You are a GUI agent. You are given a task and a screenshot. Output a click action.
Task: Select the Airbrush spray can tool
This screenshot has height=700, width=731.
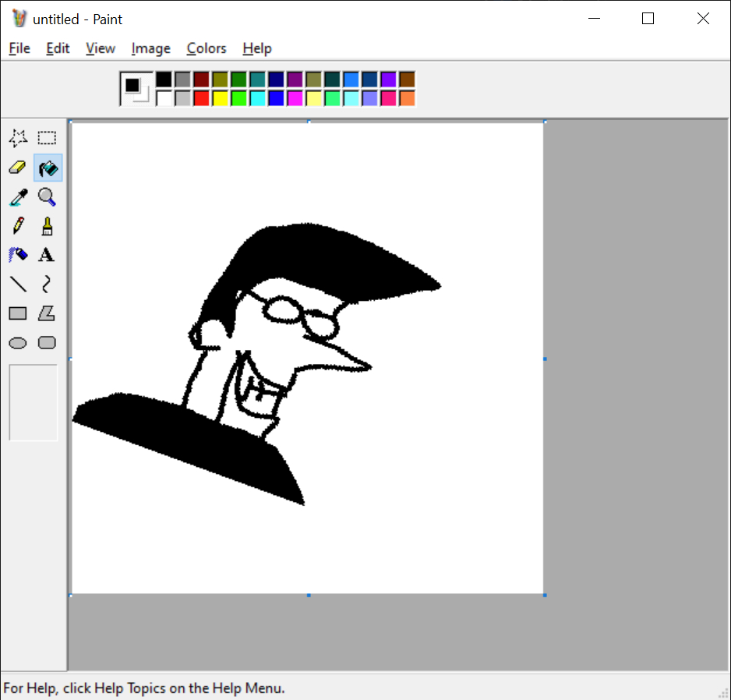point(18,255)
